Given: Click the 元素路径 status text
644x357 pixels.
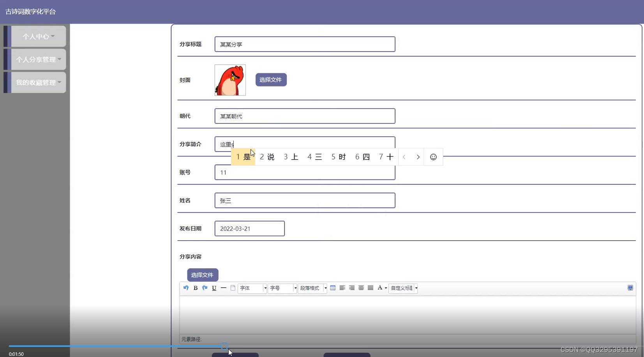Looking at the screenshot, I should [191, 339].
